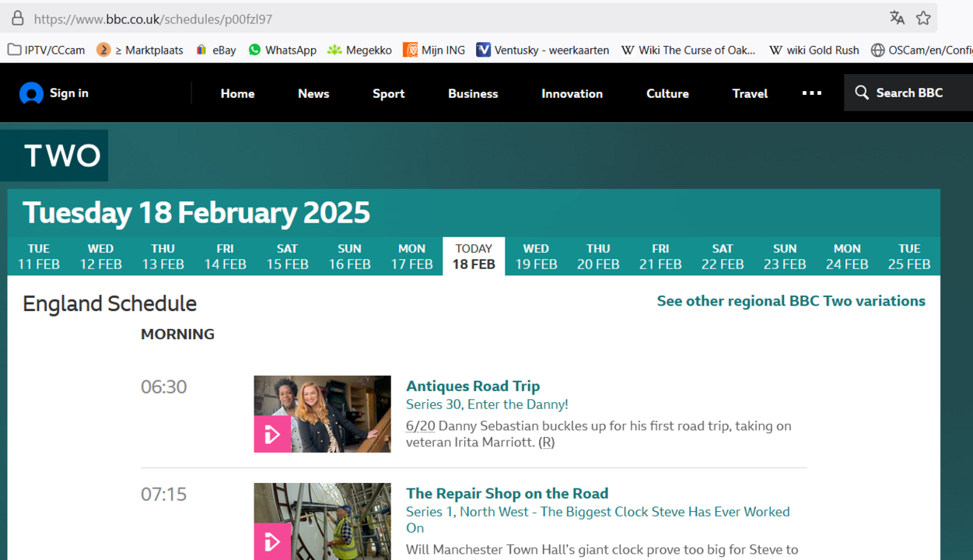Click the Series 30, Enter the Danny! episode link
Screen dimensions: 973x560
click(x=487, y=404)
